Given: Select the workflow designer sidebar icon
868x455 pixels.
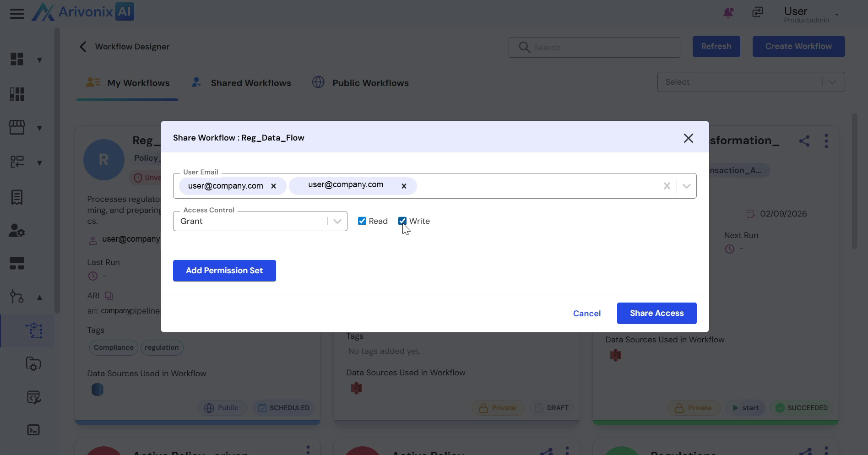Looking at the screenshot, I should (34, 330).
